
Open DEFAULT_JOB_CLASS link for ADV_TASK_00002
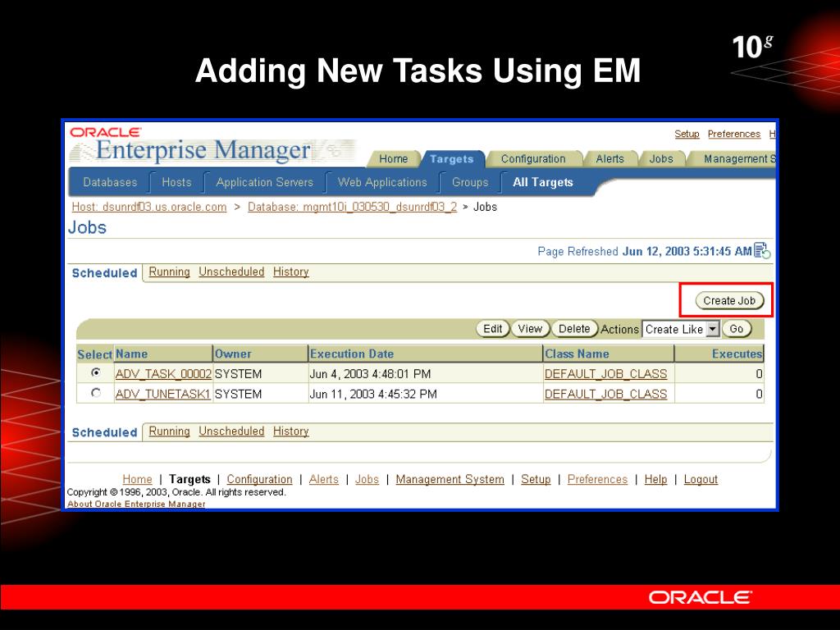click(606, 374)
